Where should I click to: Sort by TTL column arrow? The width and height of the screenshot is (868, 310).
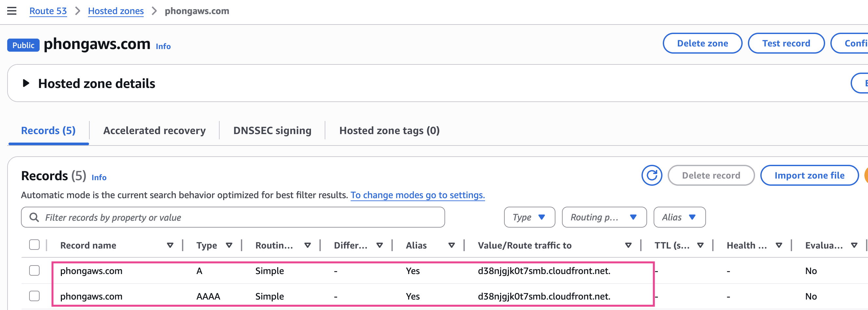click(700, 245)
